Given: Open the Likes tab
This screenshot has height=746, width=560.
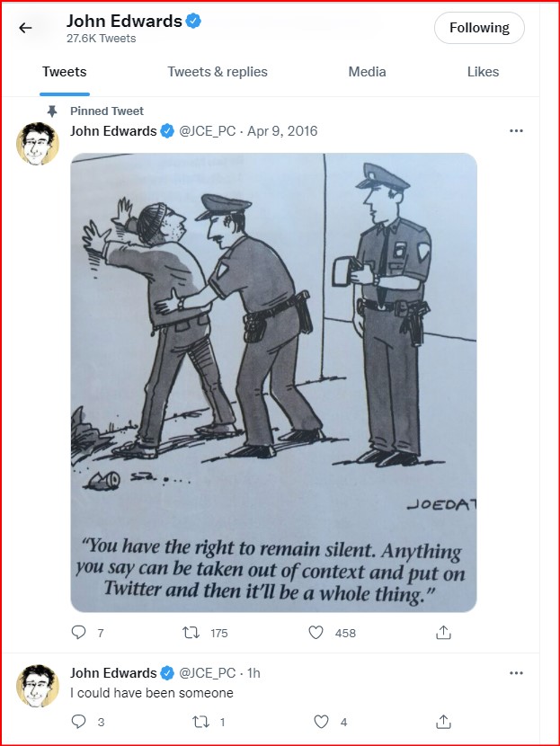Looking at the screenshot, I should point(483,72).
